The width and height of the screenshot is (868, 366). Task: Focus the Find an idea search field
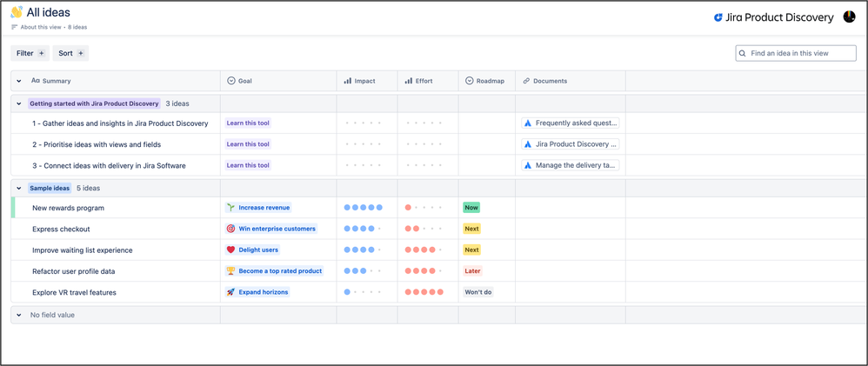click(x=796, y=53)
